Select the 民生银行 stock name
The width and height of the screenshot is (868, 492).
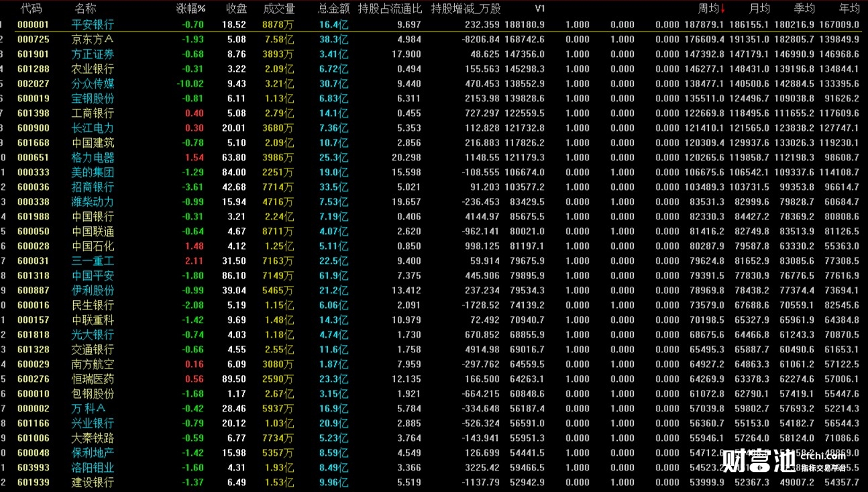pos(93,305)
